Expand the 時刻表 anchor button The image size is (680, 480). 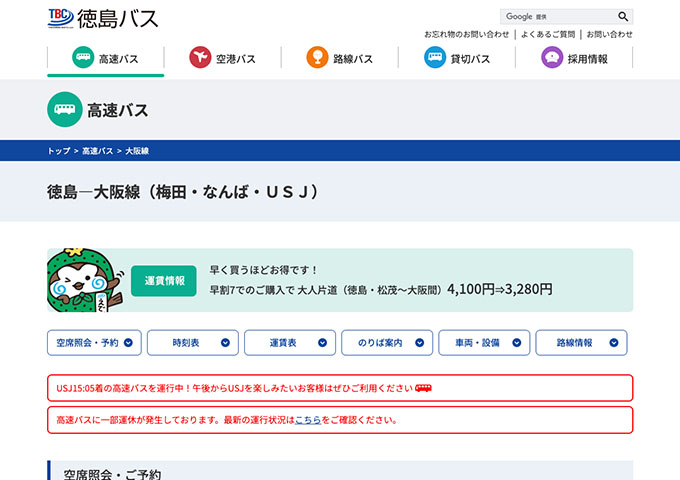(193, 343)
